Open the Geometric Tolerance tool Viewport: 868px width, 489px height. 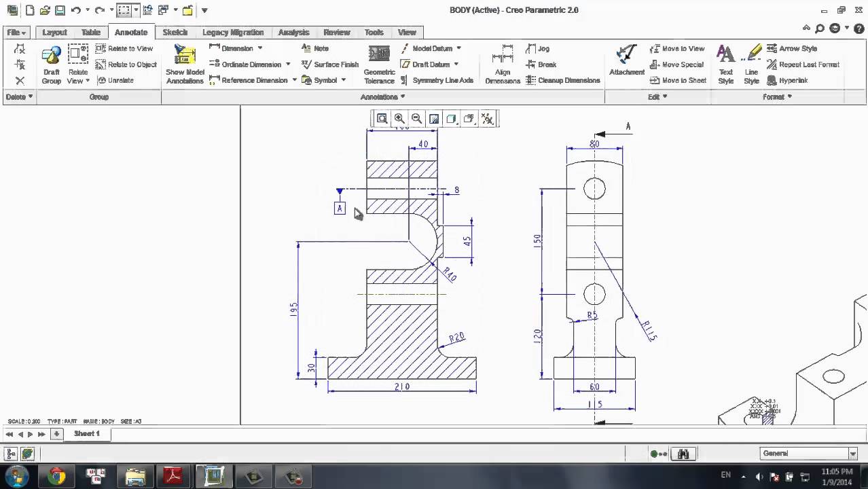click(x=379, y=65)
